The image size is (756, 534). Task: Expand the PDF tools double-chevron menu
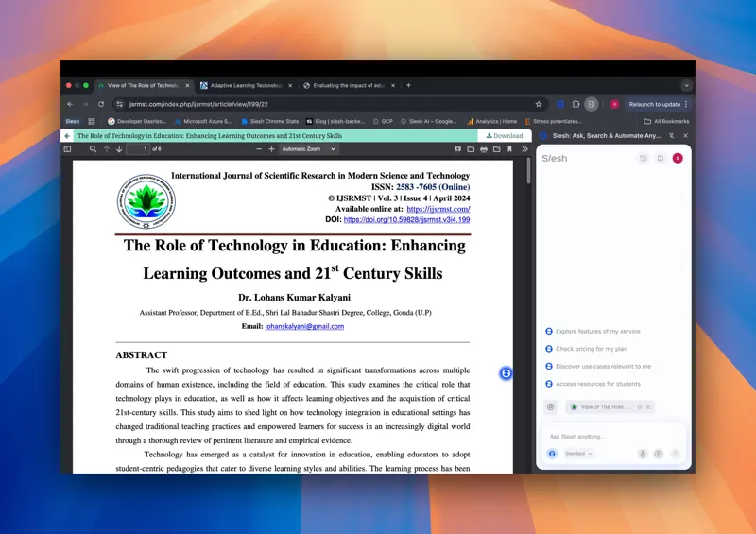point(524,149)
